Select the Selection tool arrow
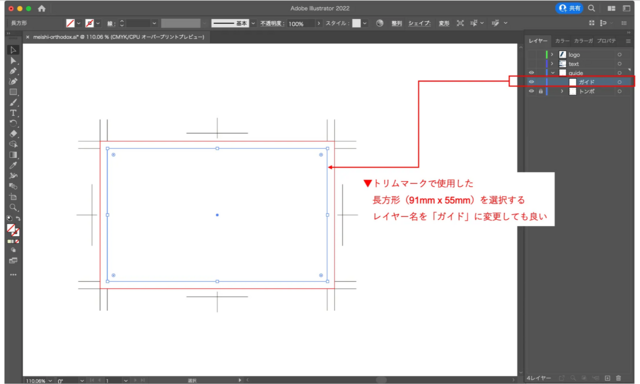This screenshot has width=640, height=384. coord(13,50)
